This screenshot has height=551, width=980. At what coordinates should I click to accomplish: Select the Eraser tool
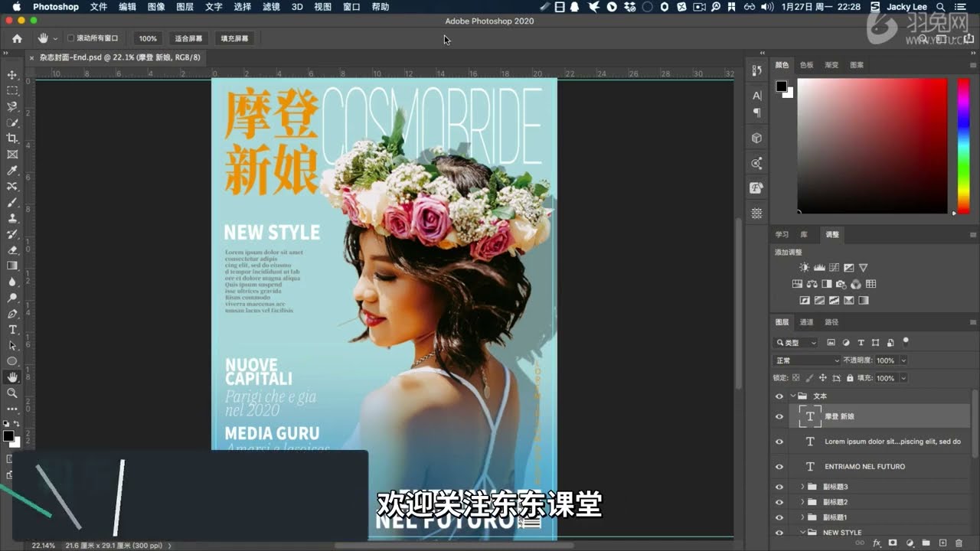click(x=12, y=249)
